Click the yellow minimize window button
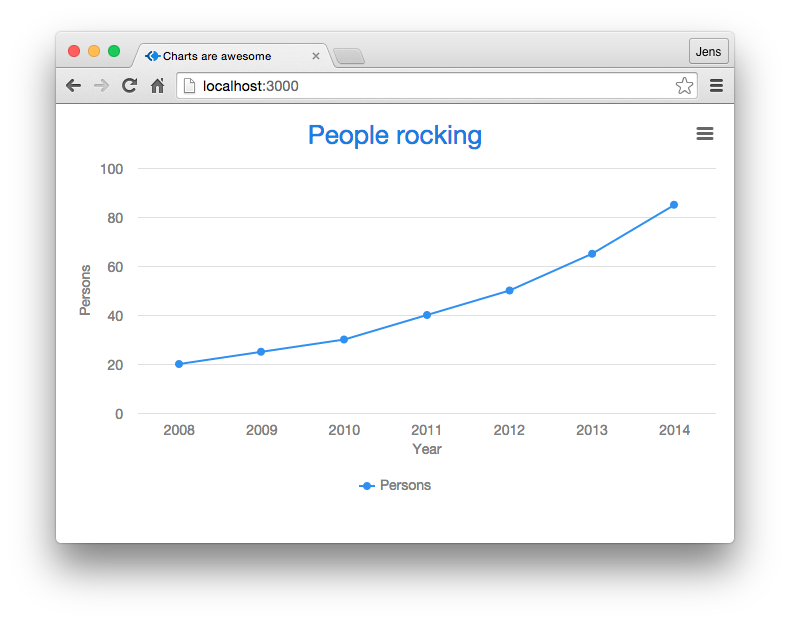This screenshot has width=790, height=623. (x=94, y=51)
